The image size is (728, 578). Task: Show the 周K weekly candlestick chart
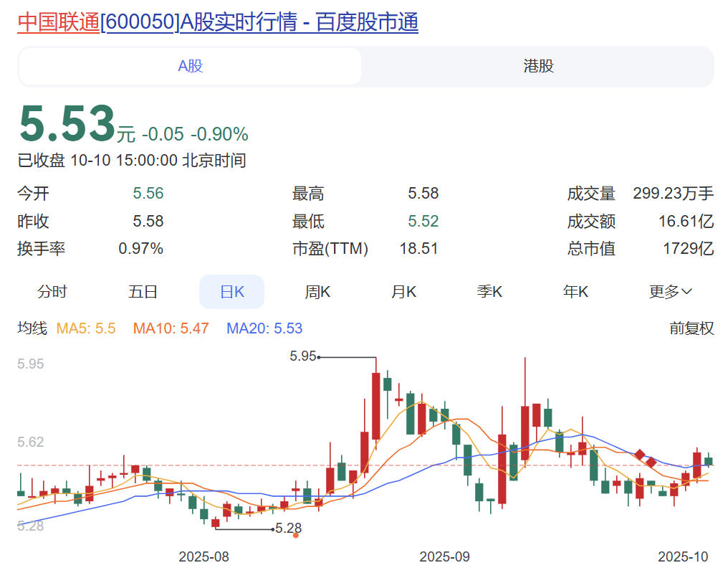pyautogui.click(x=317, y=292)
